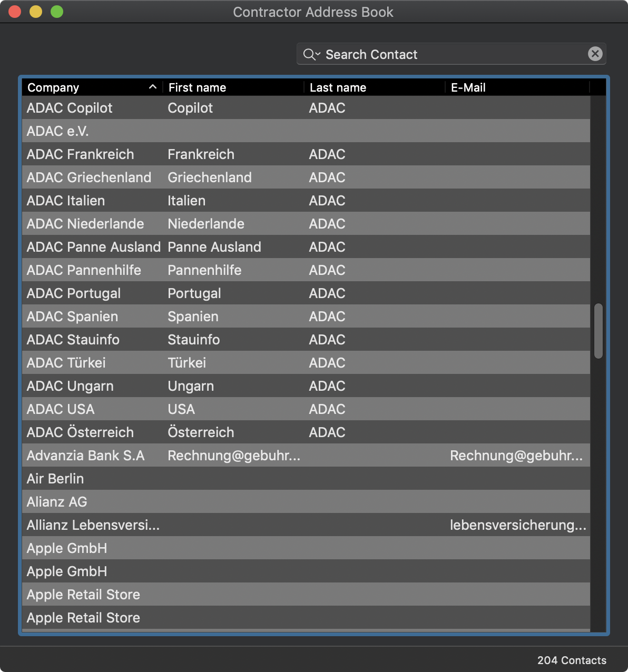This screenshot has width=628, height=672.
Task: Click the vertical scrollbar thumb
Action: point(598,331)
